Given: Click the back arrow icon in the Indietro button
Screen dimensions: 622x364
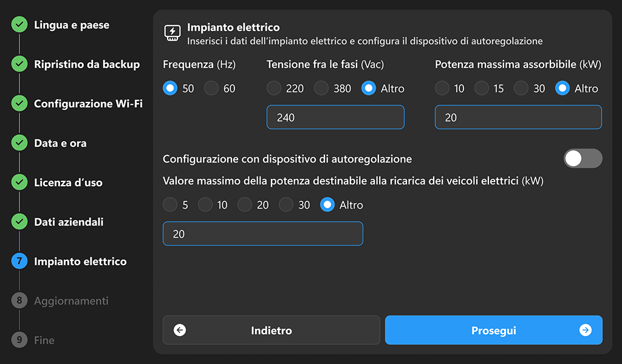Looking at the screenshot, I should (178, 330).
